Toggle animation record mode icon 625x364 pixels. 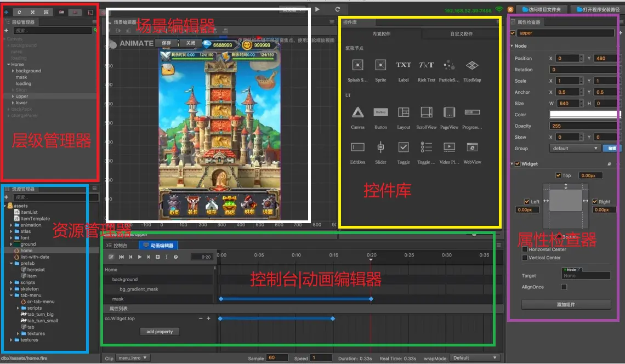111,257
